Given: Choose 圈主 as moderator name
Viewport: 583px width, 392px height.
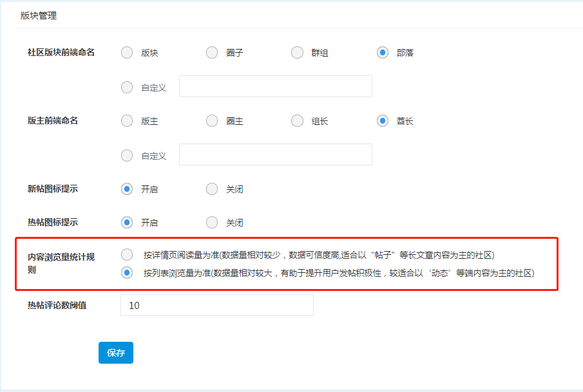Looking at the screenshot, I should [x=212, y=121].
